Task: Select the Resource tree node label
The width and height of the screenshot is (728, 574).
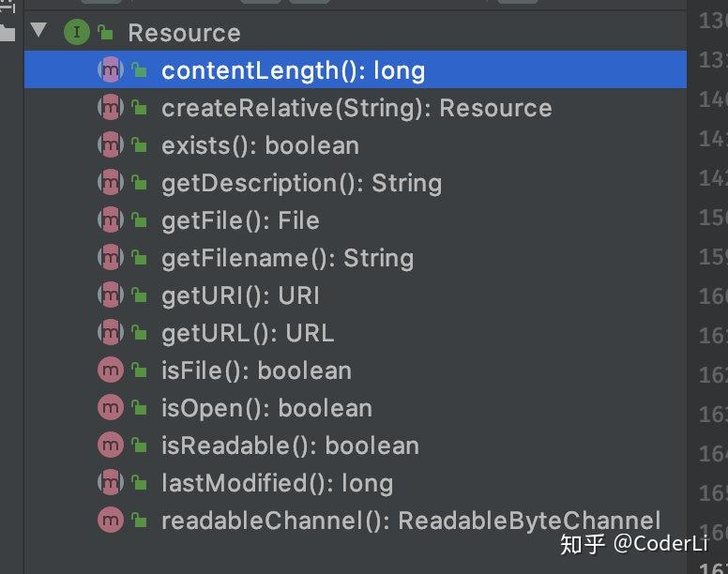Action: click(x=184, y=33)
